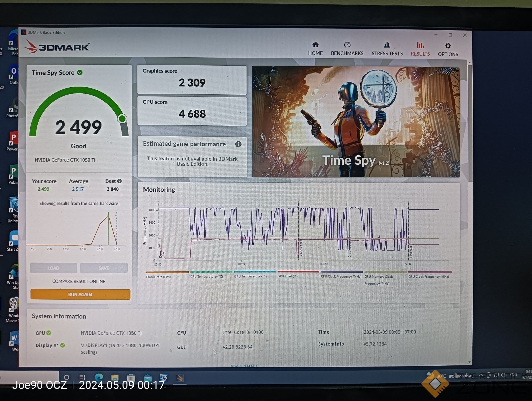Viewport: 532px width, 401px height.
Task: Launch Microsoft Edge from the taskbar
Action: pos(99,378)
